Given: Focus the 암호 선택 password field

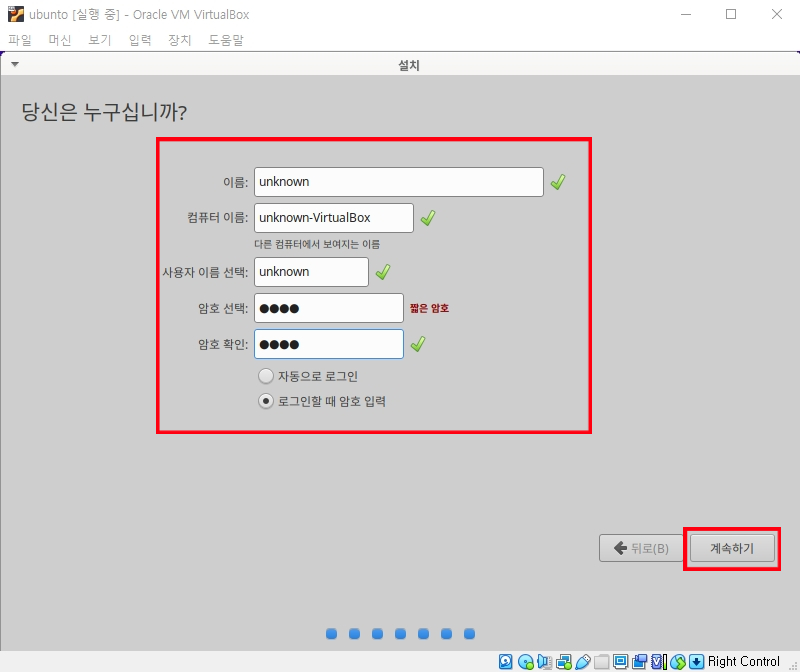Looking at the screenshot, I should (x=329, y=308).
